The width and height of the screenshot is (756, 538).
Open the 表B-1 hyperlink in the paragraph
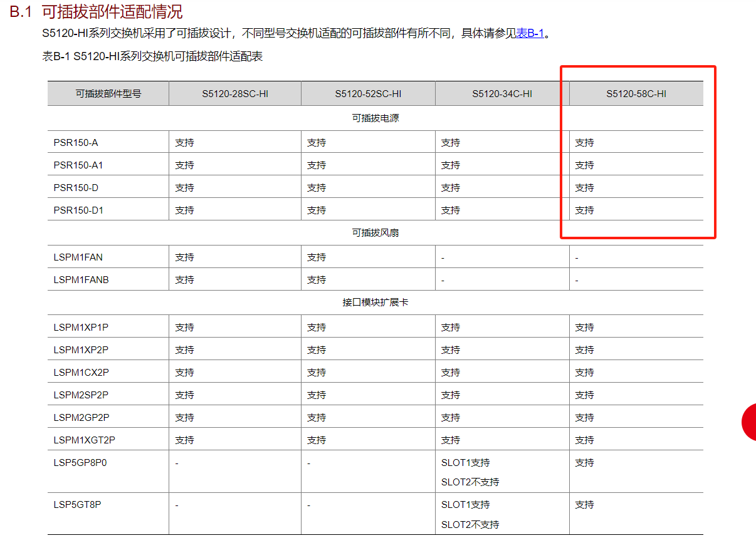pyautogui.click(x=530, y=33)
